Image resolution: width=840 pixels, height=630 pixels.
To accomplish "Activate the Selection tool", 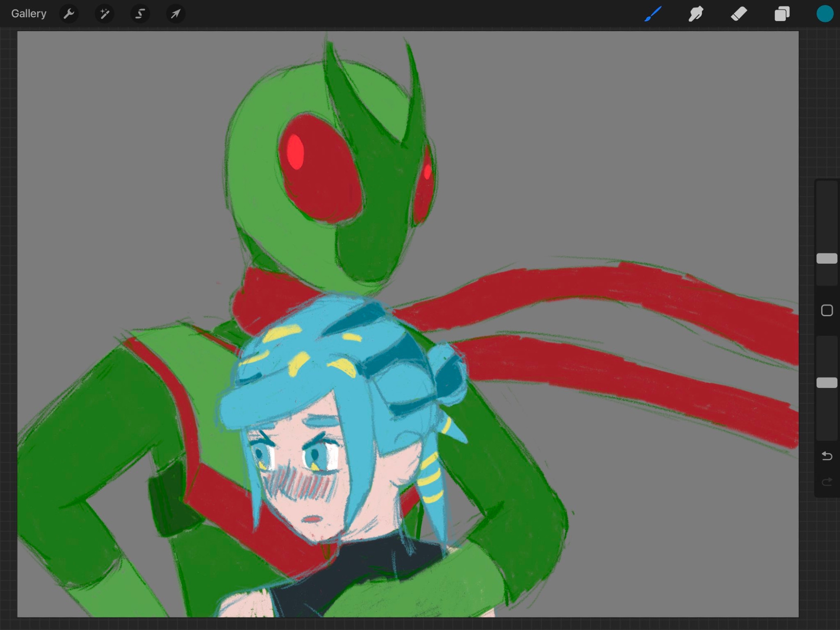I will point(140,14).
